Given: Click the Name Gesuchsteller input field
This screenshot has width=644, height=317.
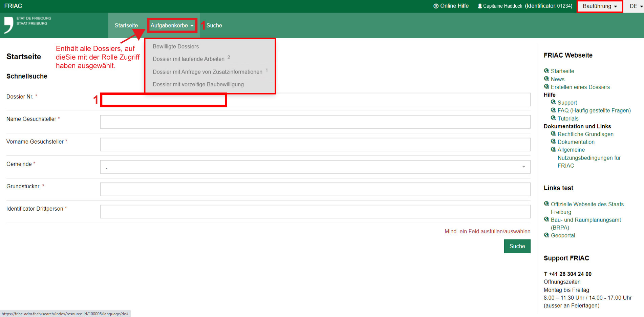Looking at the screenshot, I should [x=315, y=122].
